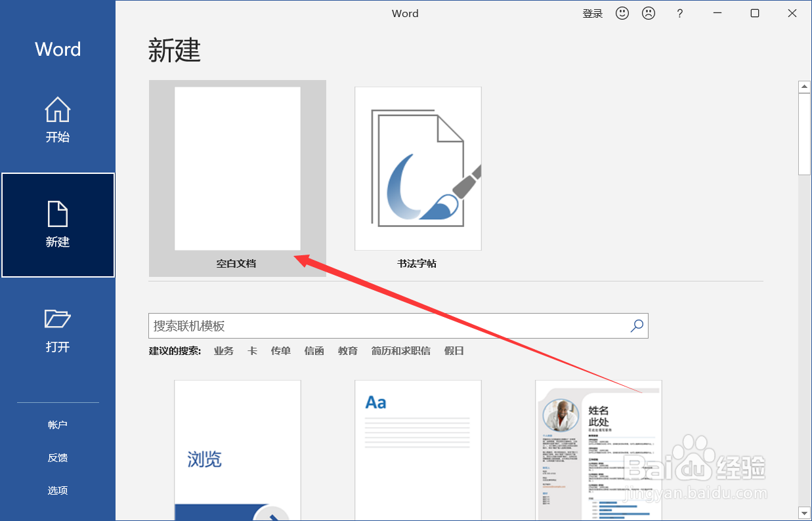Click the scrollbar down arrow
The width and height of the screenshot is (812, 521).
pos(804,512)
